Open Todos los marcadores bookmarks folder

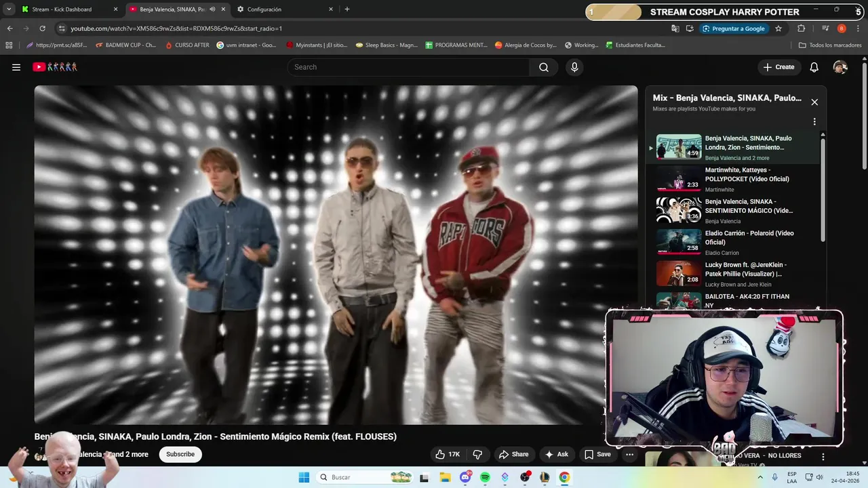[x=830, y=45]
